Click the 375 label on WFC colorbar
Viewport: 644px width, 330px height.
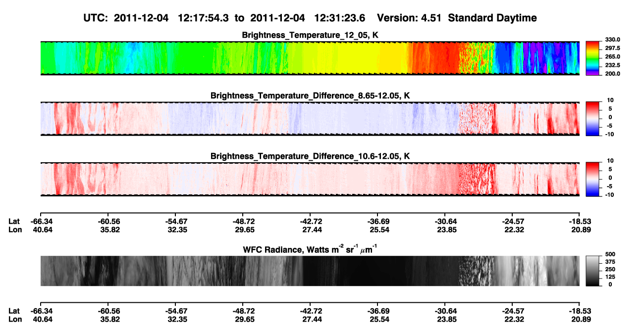(610, 261)
